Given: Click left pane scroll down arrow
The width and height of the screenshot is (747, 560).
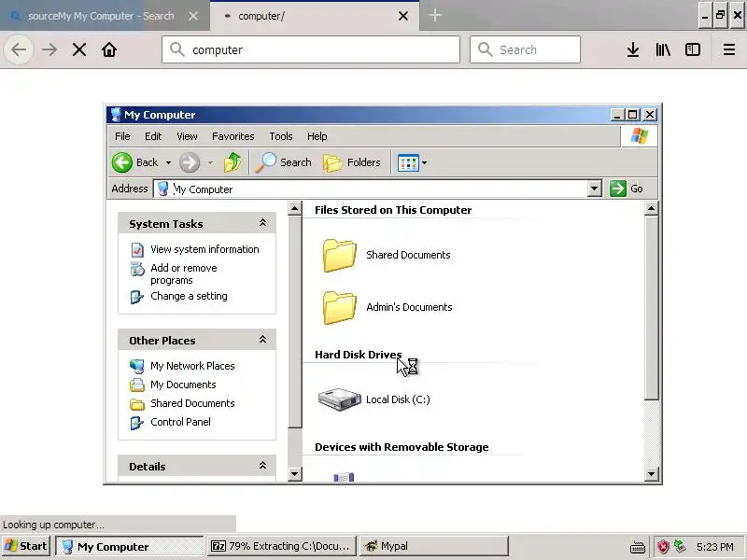Looking at the screenshot, I should pyautogui.click(x=295, y=474).
